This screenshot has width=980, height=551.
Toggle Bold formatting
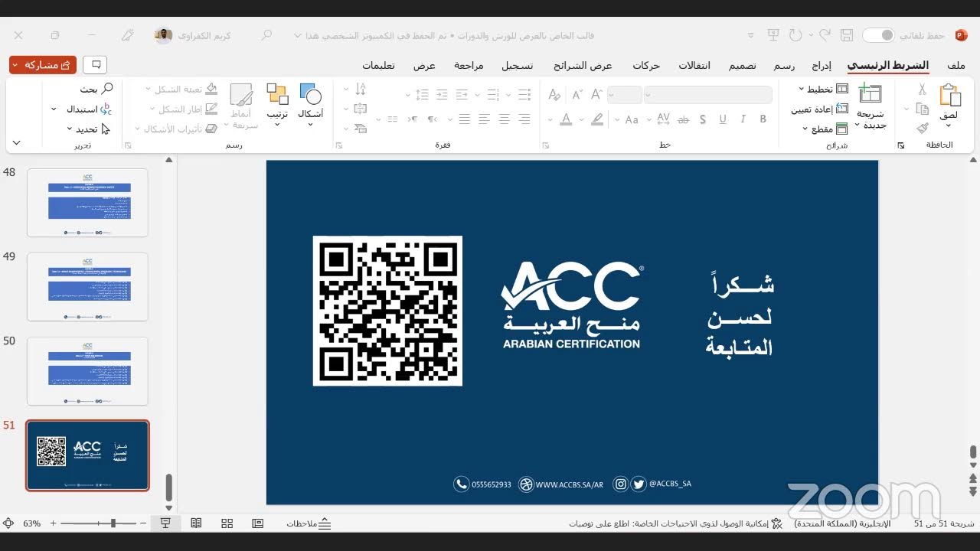coord(763,119)
